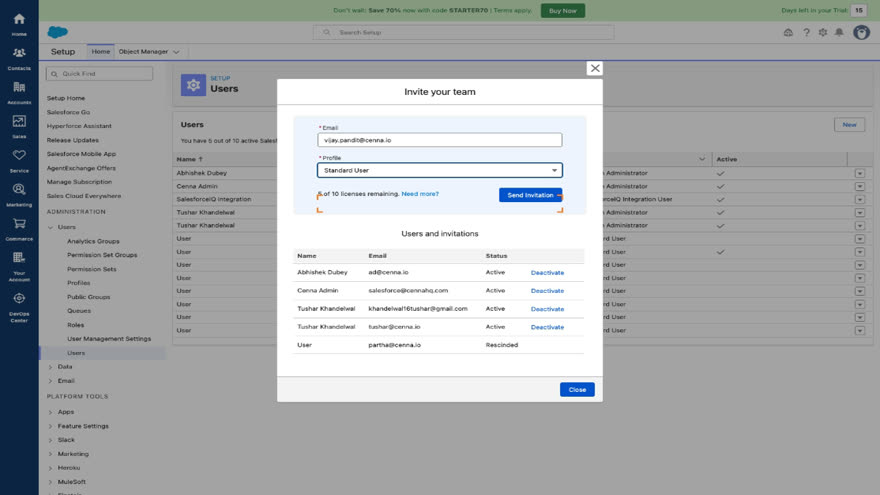Click Buy Now in the trial banner

click(562, 11)
